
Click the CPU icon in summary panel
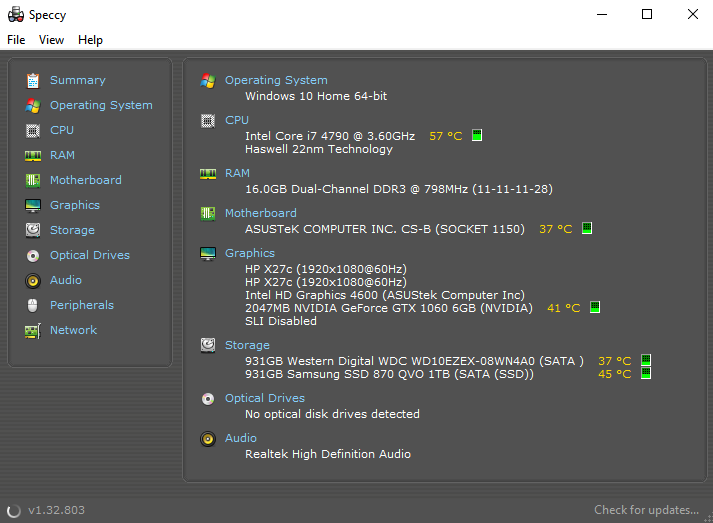click(208, 121)
